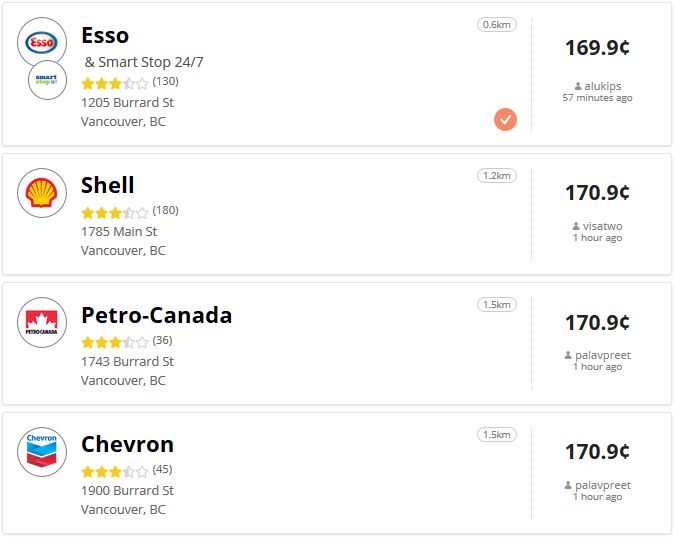Click the Chevron station logo
The width and height of the screenshot is (676, 537).
pos(42,452)
